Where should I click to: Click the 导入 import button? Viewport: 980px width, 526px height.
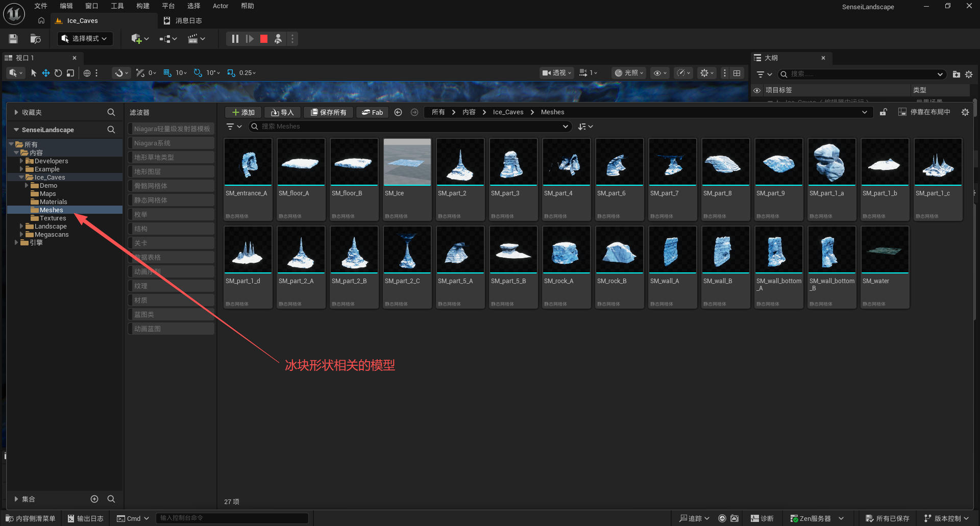(x=282, y=112)
